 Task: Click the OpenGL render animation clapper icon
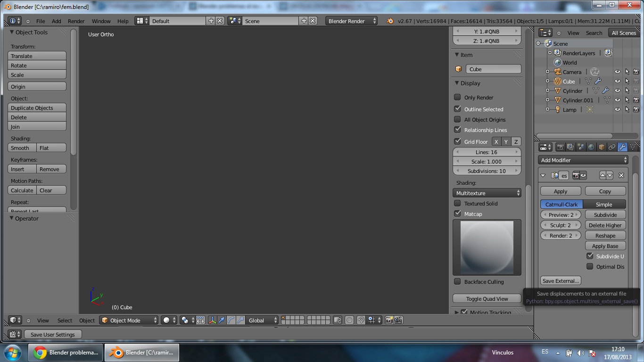[398, 320]
